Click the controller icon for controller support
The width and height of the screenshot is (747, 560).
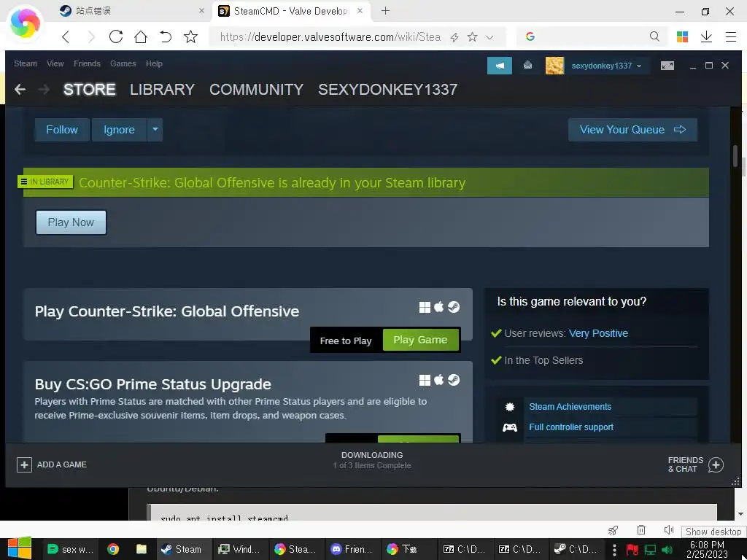510,427
